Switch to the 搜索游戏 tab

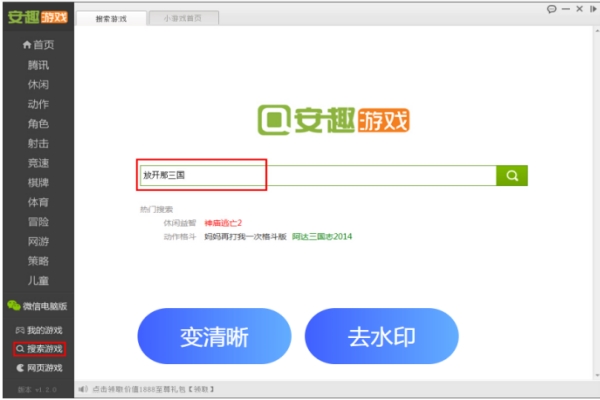(111, 19)
